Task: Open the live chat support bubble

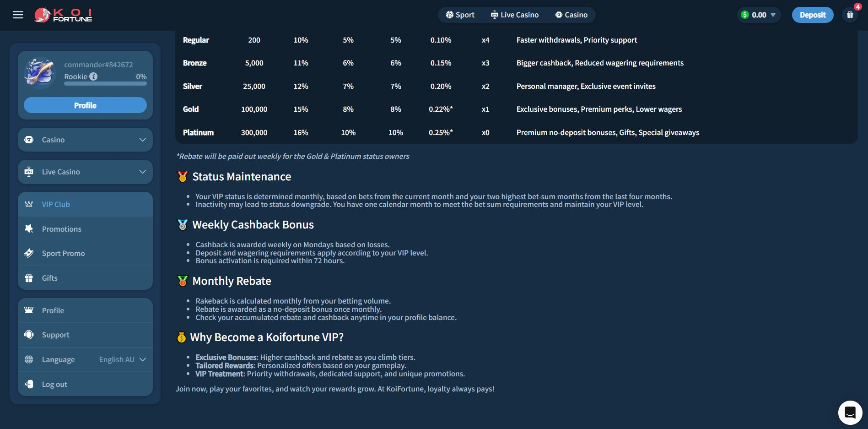Action: [x=850, y=412]
